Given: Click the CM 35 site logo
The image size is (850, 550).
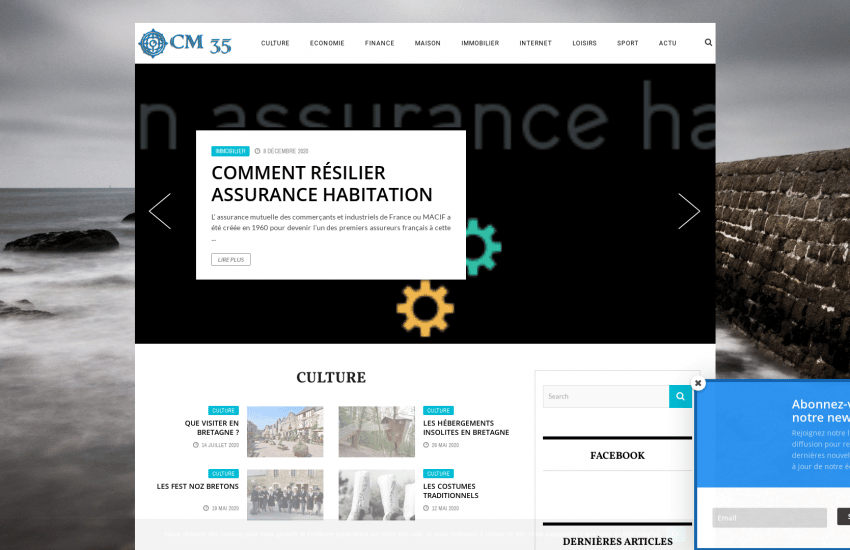Looking at the screenshot, I should point(185,43).
